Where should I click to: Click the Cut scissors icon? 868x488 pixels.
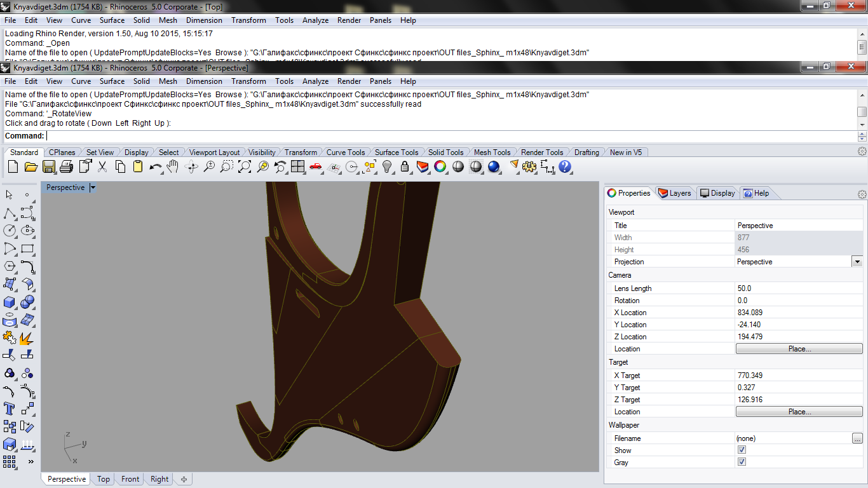click(102, 166)
